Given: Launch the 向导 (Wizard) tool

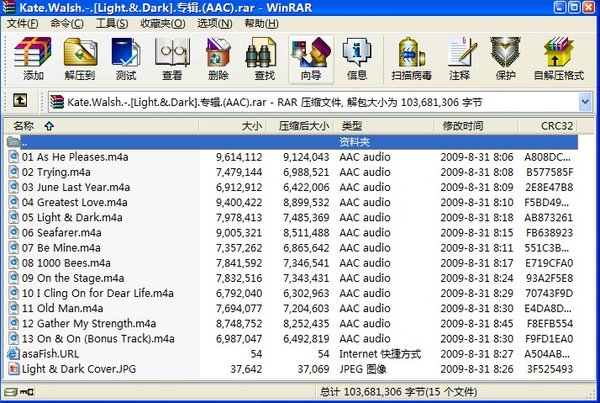Looking at the screenshot, I should click(311, 59).
